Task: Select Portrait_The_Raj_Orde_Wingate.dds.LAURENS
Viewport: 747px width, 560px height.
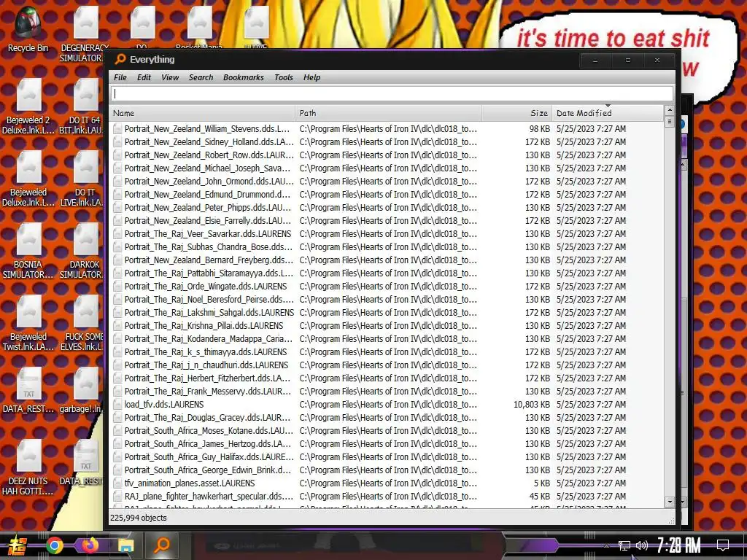Action: click(x=206, y=286)
